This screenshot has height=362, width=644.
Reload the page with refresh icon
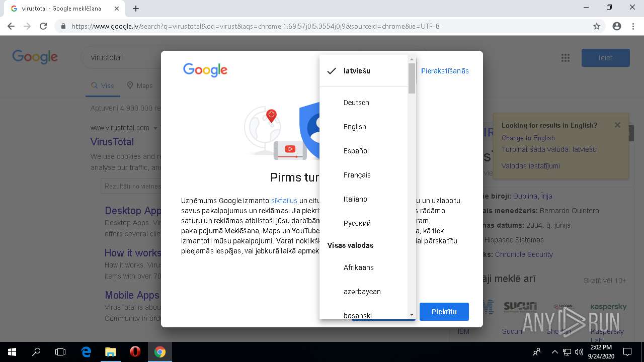tap(43, 26)
